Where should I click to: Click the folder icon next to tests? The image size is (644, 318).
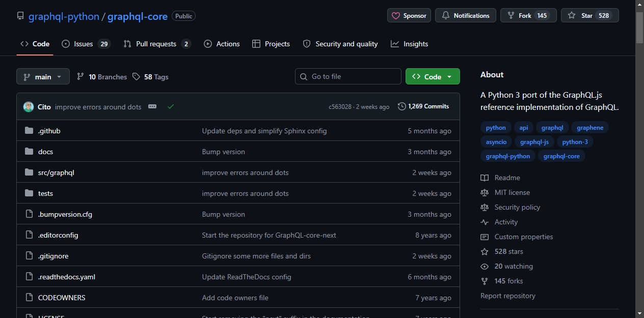click(x=29, y=193)
